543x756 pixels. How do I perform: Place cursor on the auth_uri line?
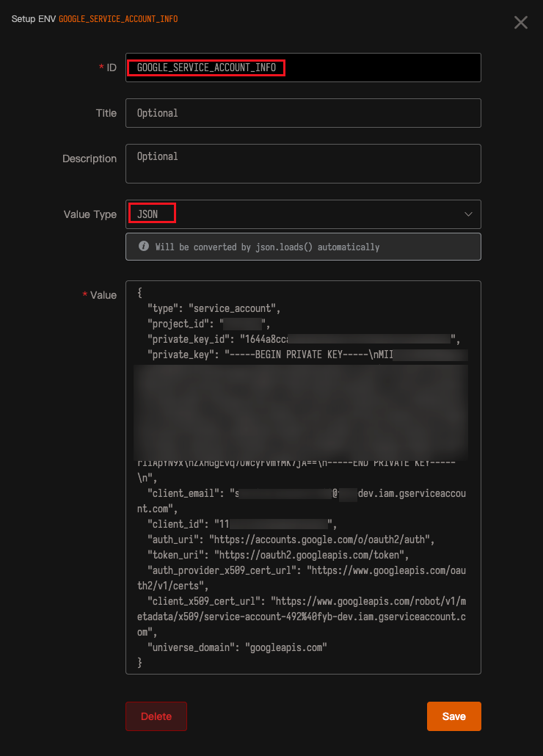(291, 539)
